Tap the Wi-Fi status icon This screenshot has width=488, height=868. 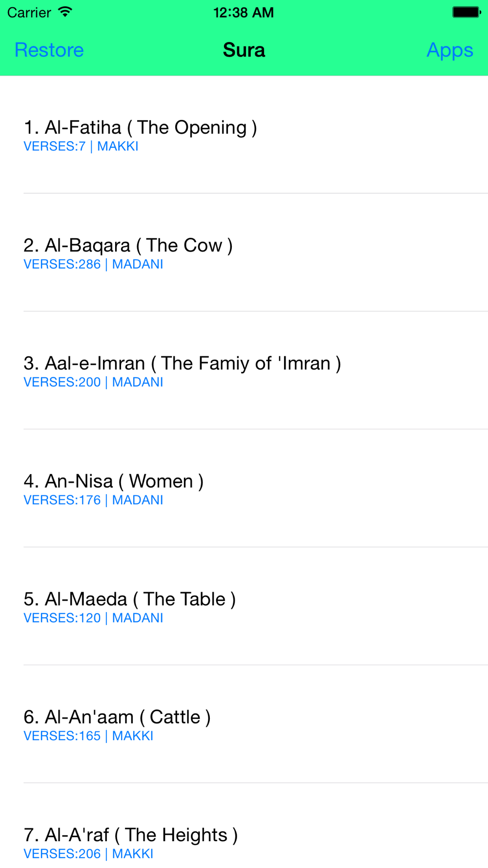click(65, 12)
